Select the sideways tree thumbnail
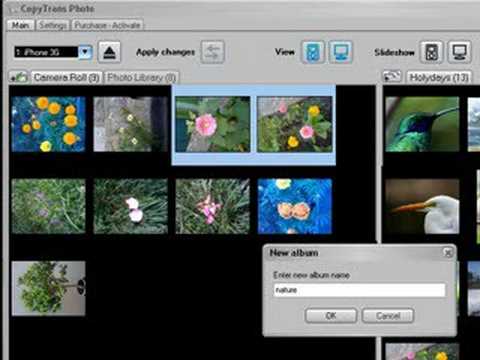Image resolution: width=480 pixels, height=360 pixels. (x=49, y=288)
